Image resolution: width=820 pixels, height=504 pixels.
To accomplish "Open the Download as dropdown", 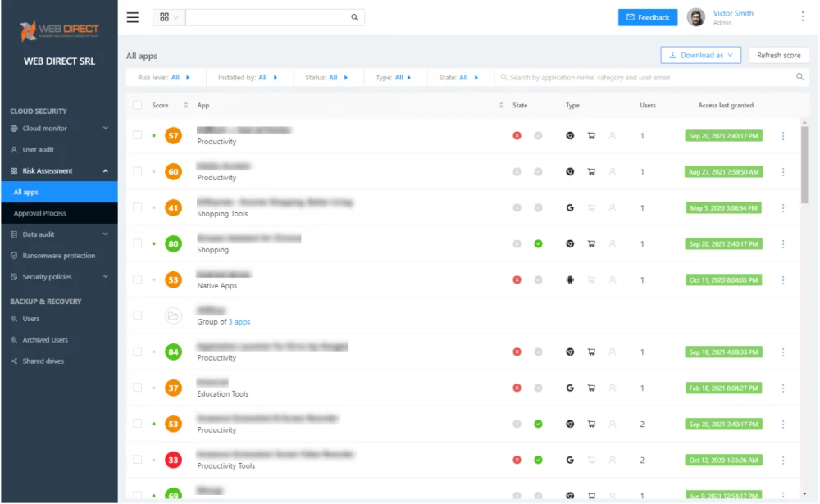I will click(701, 55).
